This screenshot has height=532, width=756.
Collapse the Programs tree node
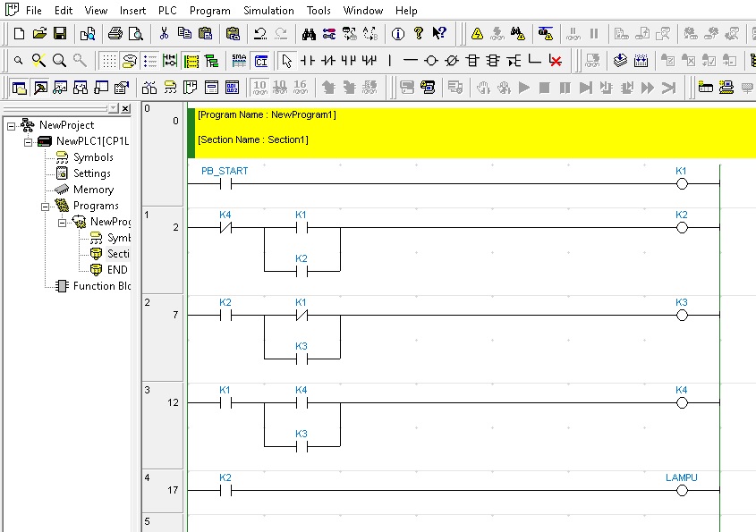click(x=45, y=207)
